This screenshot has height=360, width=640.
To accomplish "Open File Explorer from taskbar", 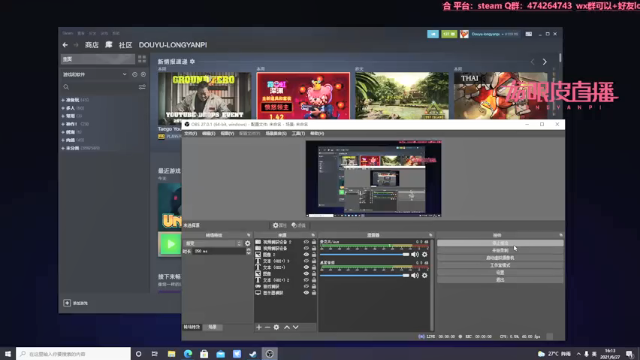I will coord(171,354).
